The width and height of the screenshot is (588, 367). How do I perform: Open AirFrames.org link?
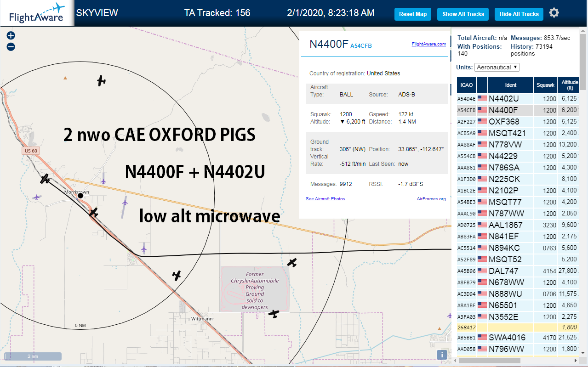[431, 199]
